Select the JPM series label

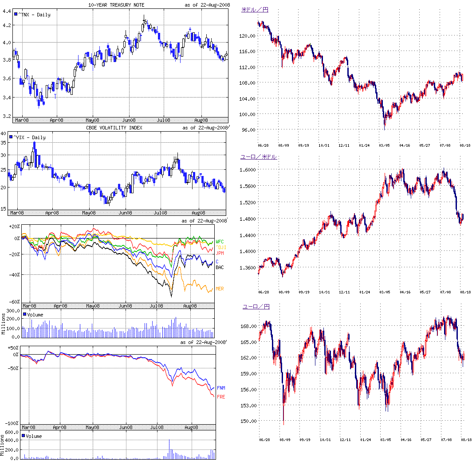(x=220, y=253)
